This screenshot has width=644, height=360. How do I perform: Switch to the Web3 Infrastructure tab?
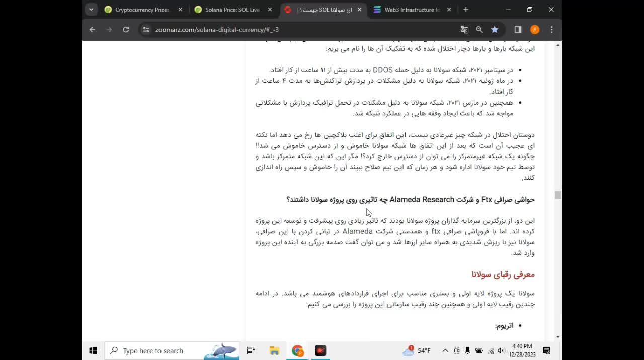(413, 10)
